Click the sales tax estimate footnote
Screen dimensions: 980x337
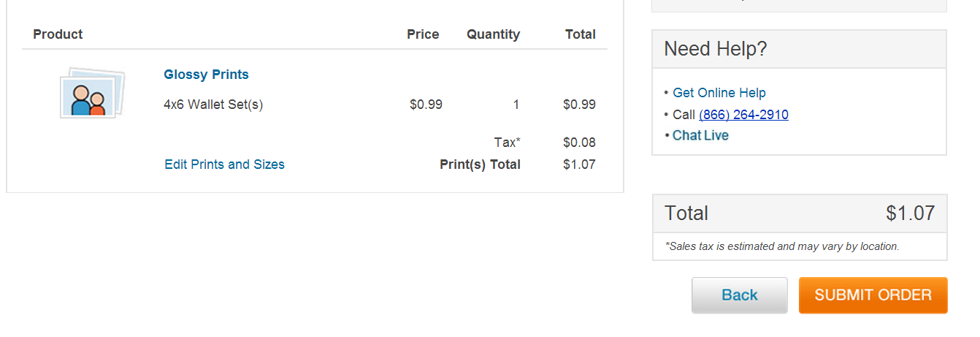click(782, 246)
